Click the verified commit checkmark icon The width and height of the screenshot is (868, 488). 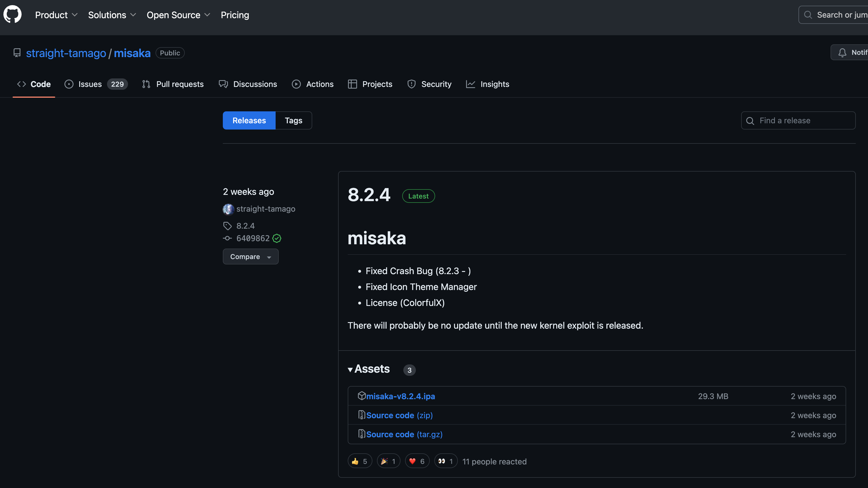[277, 238]
